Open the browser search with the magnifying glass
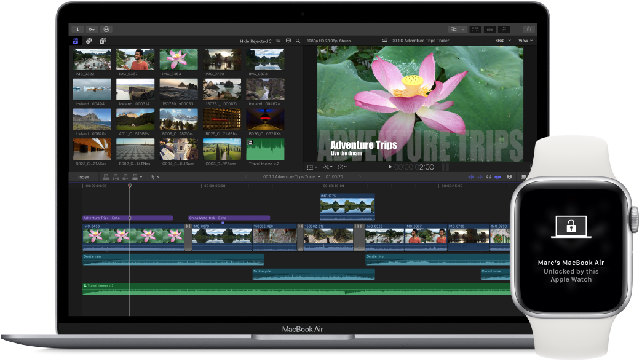The image size is (642, 364). click(298, 40)
